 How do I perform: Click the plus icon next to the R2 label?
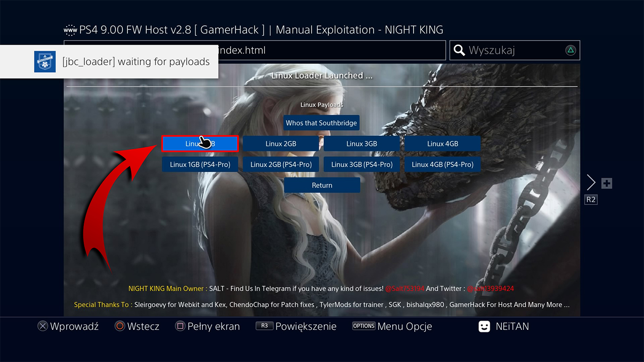[607, 183]
